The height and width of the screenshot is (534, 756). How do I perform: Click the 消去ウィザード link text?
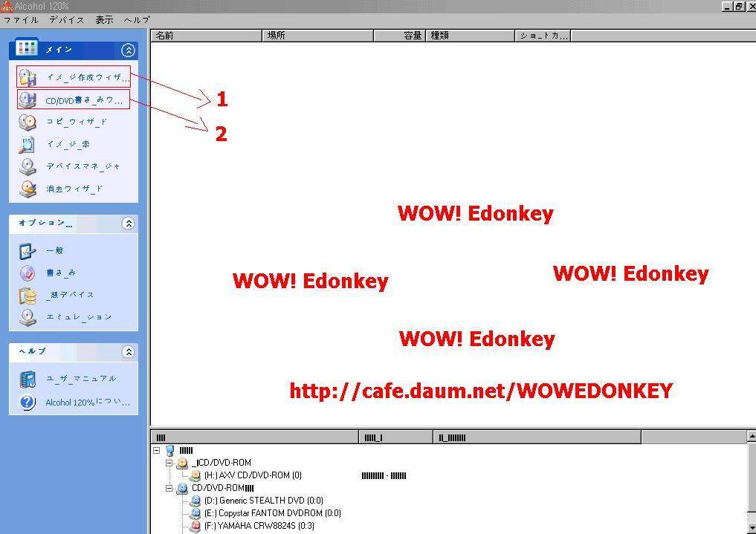click(75, 189)
